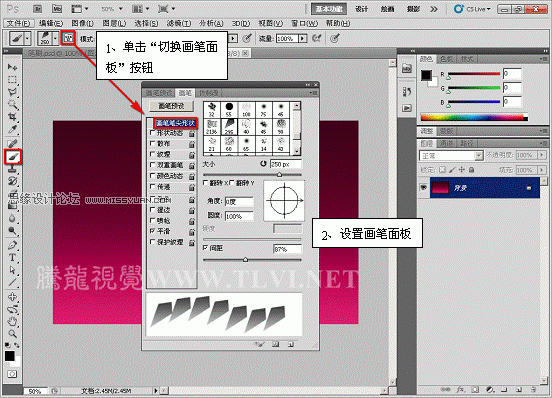The image size is (552, 398).
Task: Hide the 背景 layer with eye icon
Action: [x=424, y=188]
